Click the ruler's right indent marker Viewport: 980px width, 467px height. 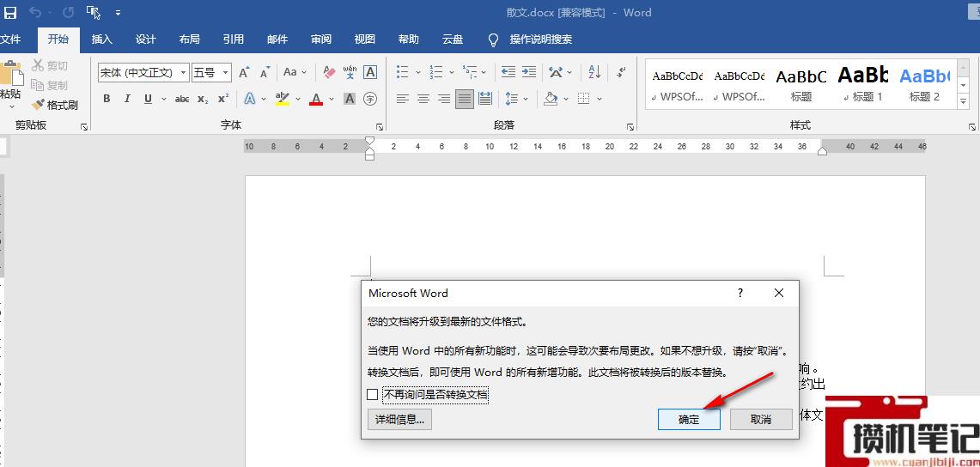pos(823,151)
